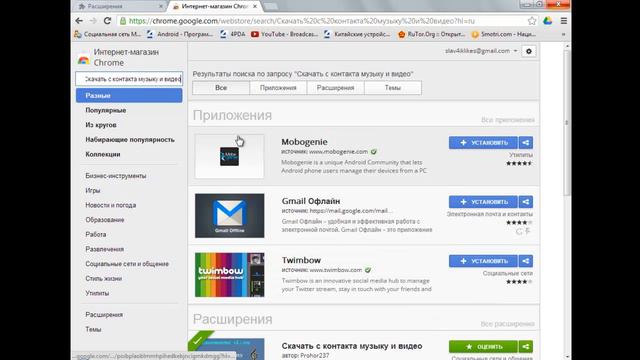The height and width of the screenshot is (360, 640).
Task: Select Набирающие популярность in sidebar
Action: (130, 140)
